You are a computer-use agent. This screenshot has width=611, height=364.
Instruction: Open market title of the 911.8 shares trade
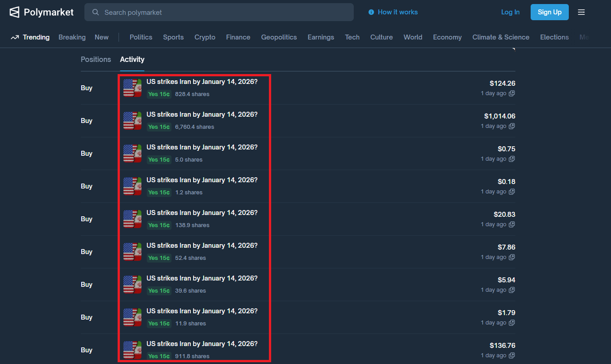click(x=202, y=344)
